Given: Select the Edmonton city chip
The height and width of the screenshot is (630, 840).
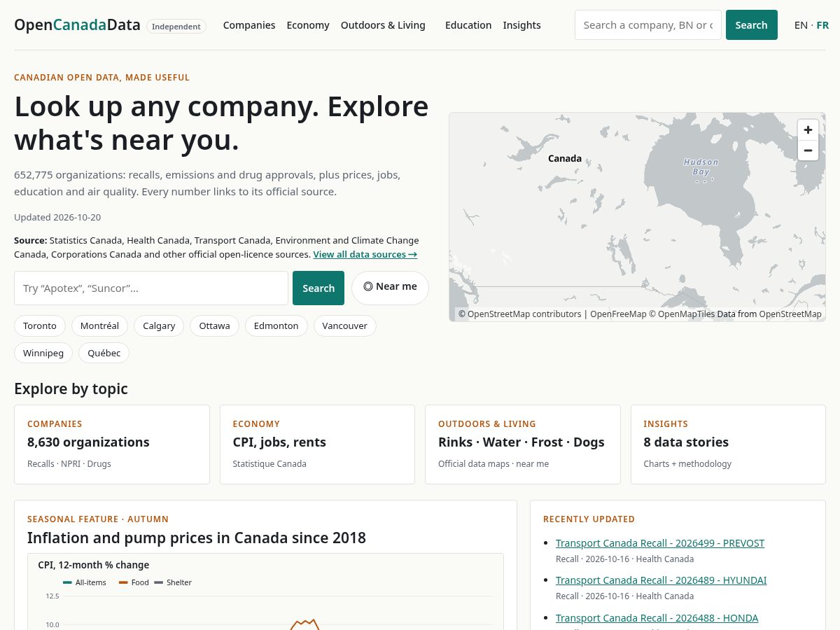Looking at the screenshot, I should click(x=276, y=325).
